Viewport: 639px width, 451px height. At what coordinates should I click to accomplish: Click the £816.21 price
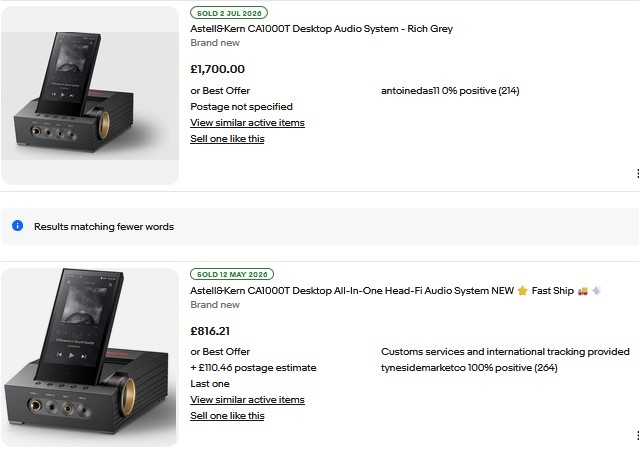(x=210, y=331)
